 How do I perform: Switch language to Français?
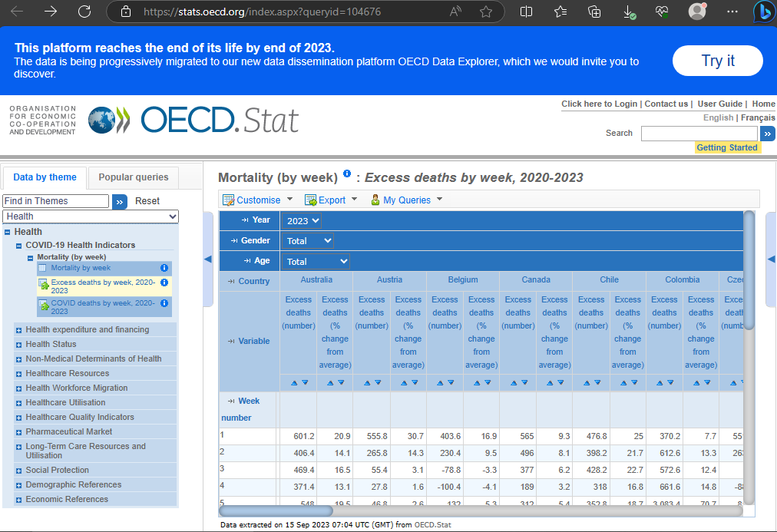tap(758, 117)
